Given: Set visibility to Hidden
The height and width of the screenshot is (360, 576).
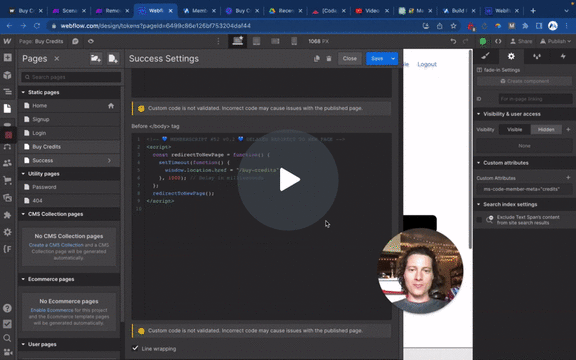Looking at the screenshot, I should pyautogui.click(x=546, y=129).
